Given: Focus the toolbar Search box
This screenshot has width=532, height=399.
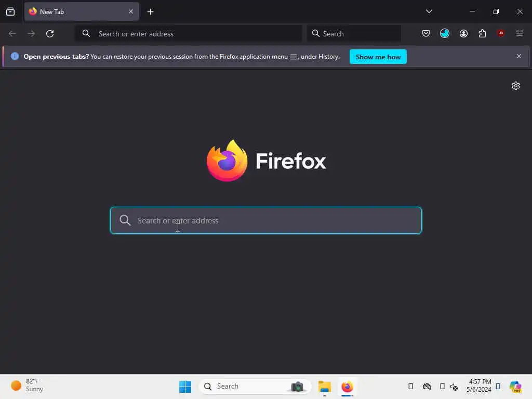Looking at the screenshot, I should coord(354,34).
